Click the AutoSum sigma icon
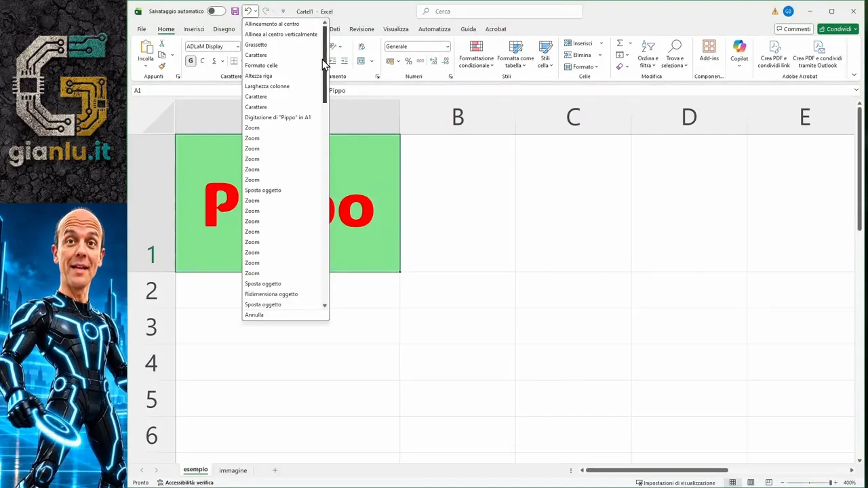Screen dimensions: 868x488 click(620, 43)
